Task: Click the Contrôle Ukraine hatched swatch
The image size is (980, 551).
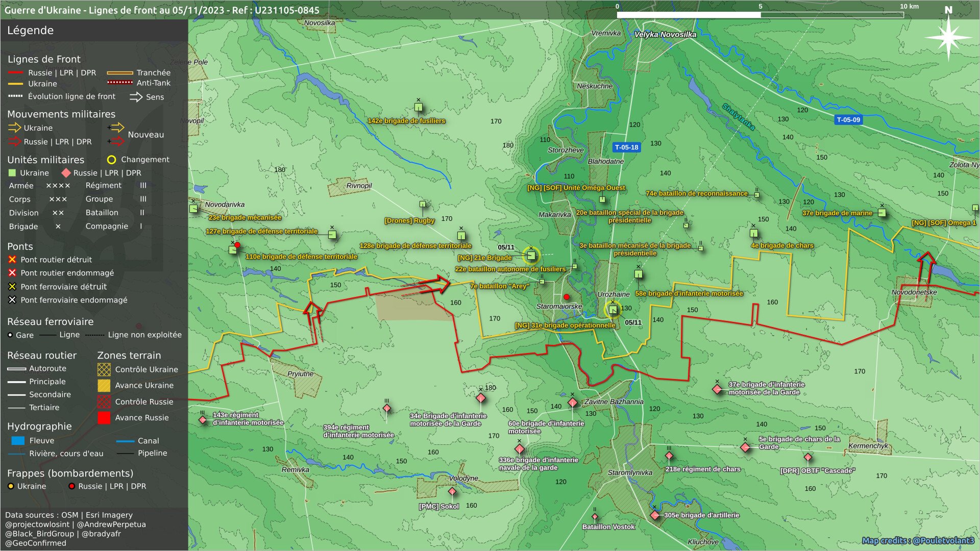Action: (x=104, y=369)
